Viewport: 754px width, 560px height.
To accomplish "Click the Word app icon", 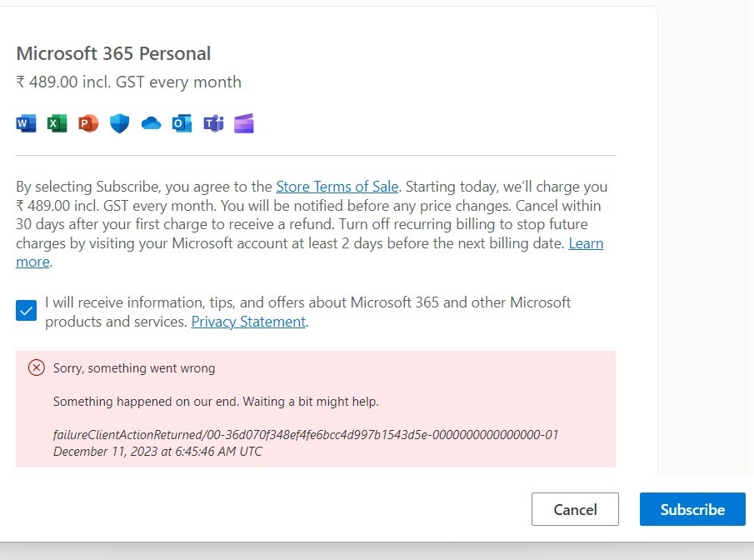I will (26, 124).
